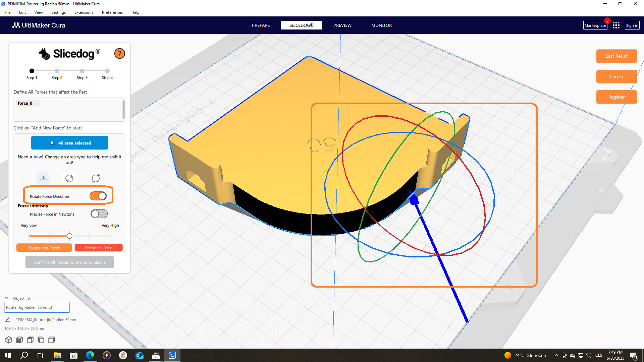Image resolution: width=644 pixels, height=362 pixels.
Task: Enable Precise Force in Newtons switch
Action: [x=99, y=214]
